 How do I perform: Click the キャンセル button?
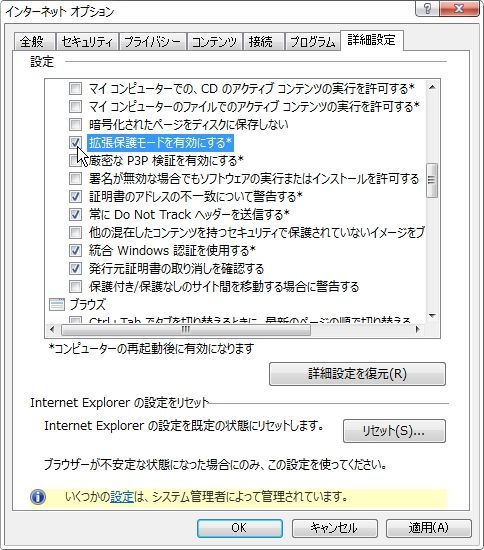[x=335, y=528]
